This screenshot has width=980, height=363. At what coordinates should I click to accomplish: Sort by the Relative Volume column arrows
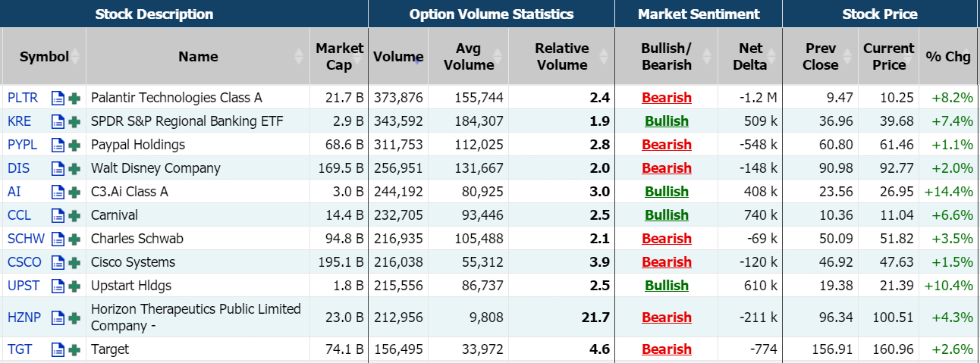605,57
